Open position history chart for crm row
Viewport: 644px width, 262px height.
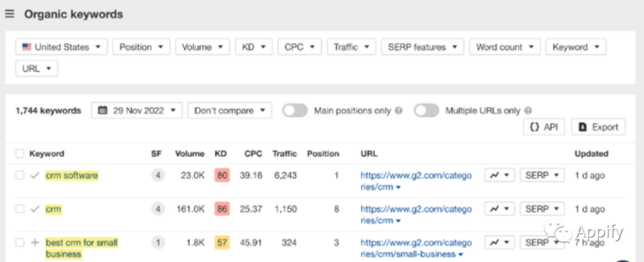pyautogui.click(x=500, y=208)
